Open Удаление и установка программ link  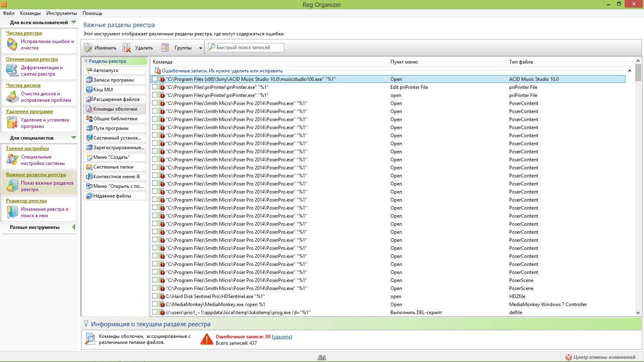[x=45, y=123]
